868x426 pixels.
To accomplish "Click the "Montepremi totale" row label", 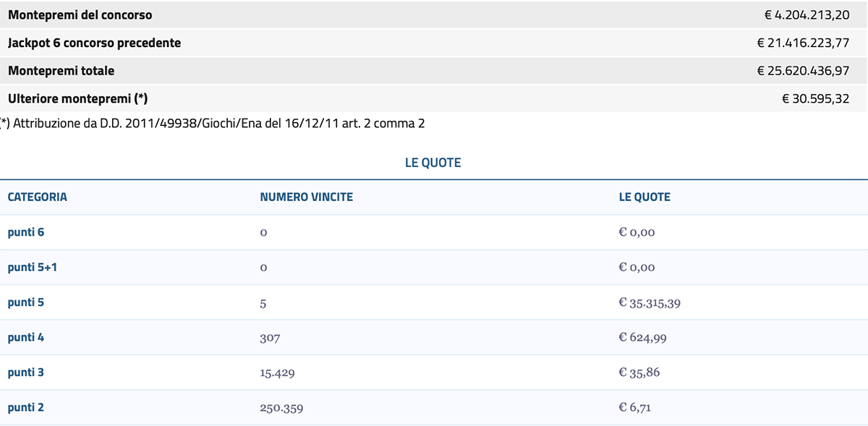I will click(61, 71).
